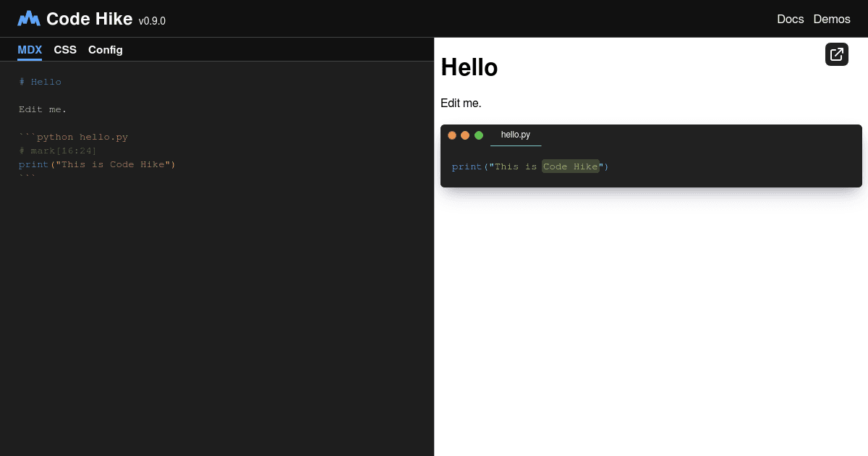Screen dimensions: 868x456
Task: Click the frame window controls in the code preview
Action: tap(465, 135)
